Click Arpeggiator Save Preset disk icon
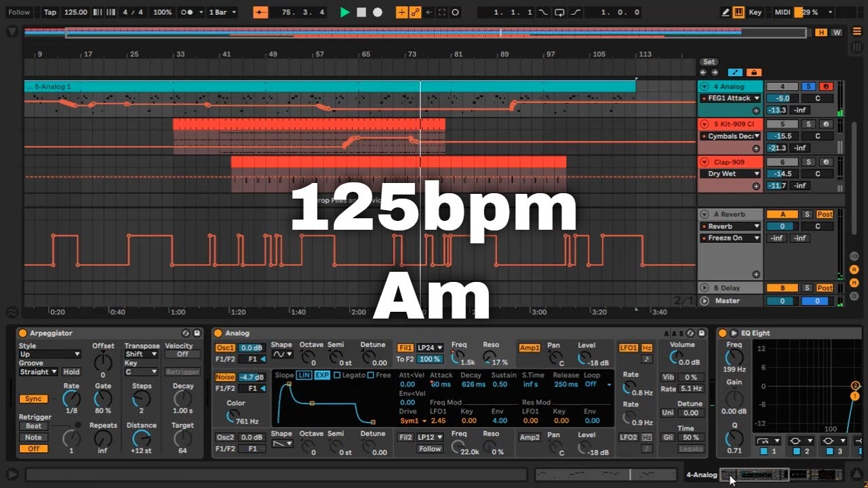Viewport: 868px width, 488px height. 197,333
